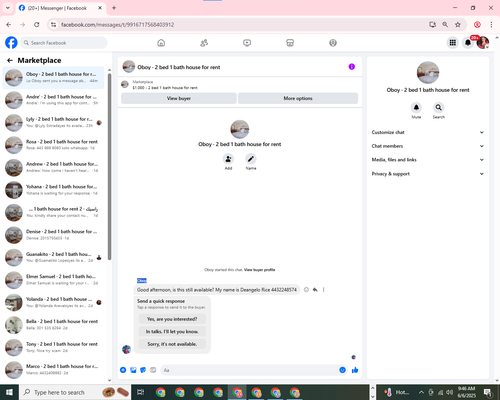Image resolution: width=500 pixels, height=400 pixels.
Task: Open the Elmer Samuel conversation
Action: coord(53,280)
